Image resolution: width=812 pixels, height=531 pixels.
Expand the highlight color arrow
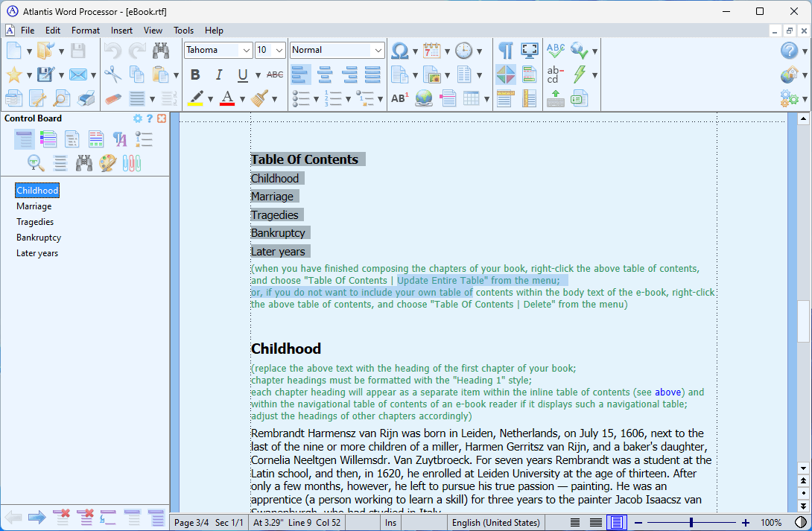[x=210, y=99]
